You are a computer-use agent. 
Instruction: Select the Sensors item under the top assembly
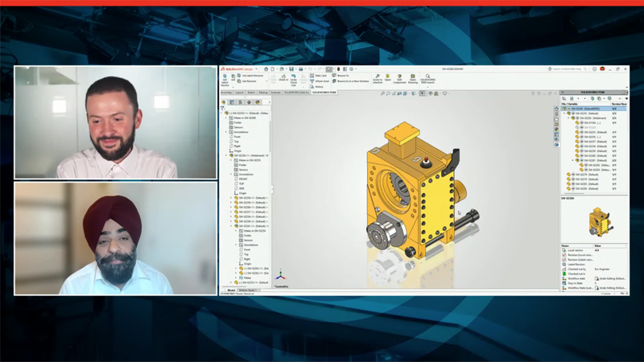click(236, 127)
